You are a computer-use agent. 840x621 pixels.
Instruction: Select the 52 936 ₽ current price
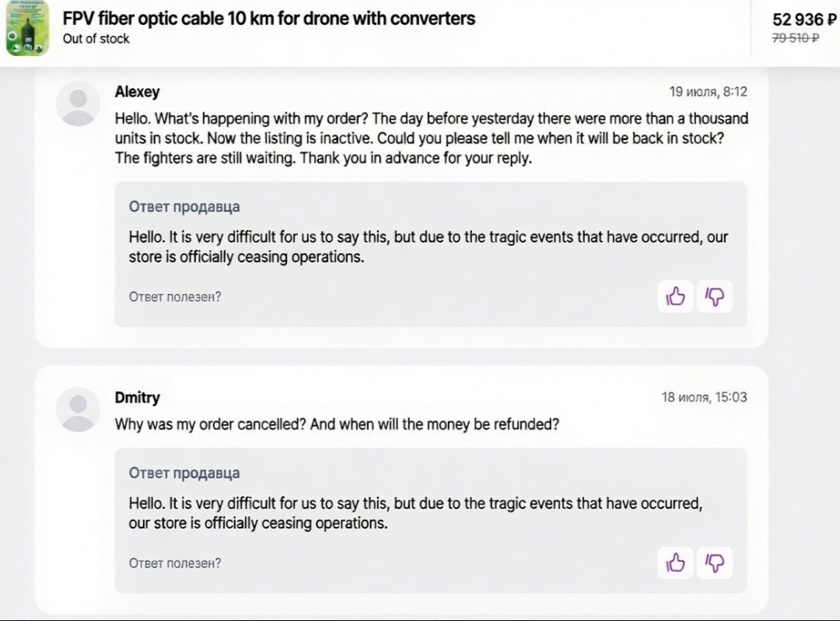(x=804, y=19)
